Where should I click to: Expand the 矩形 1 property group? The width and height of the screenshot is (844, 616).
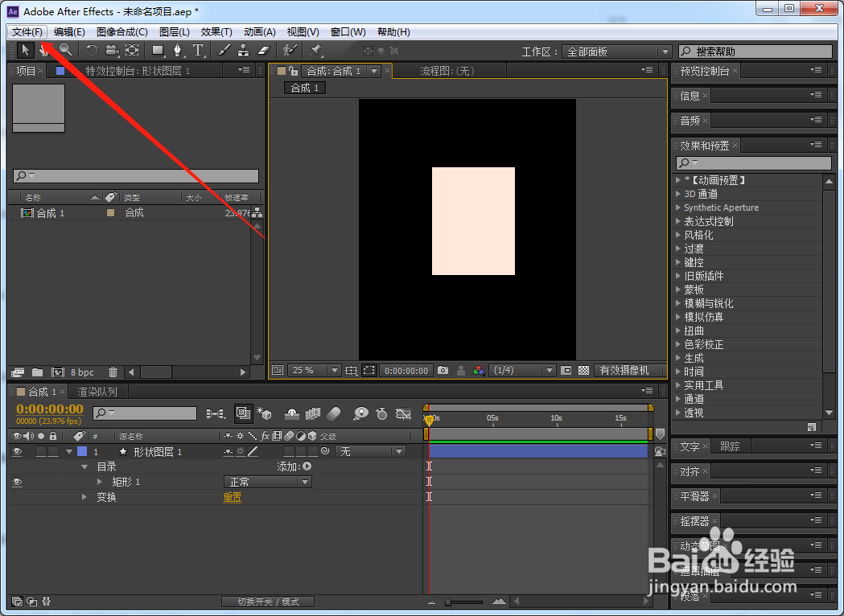(x=100, y=482)
